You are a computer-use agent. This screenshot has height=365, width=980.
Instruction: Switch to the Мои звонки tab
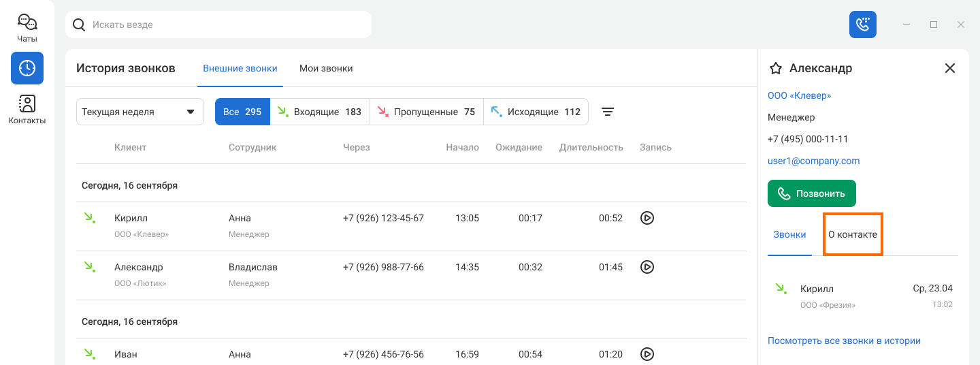pyautogui.click(x=326, y=68)
